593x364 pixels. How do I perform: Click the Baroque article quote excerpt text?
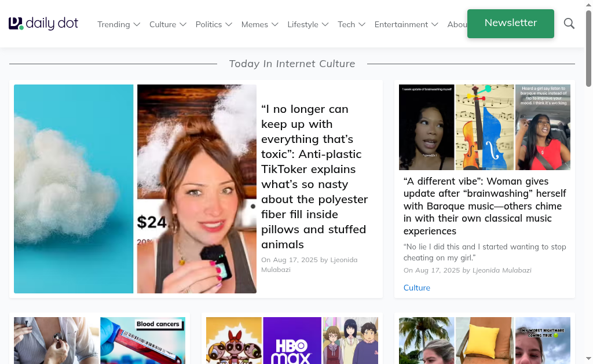click(x=485, y=252)
